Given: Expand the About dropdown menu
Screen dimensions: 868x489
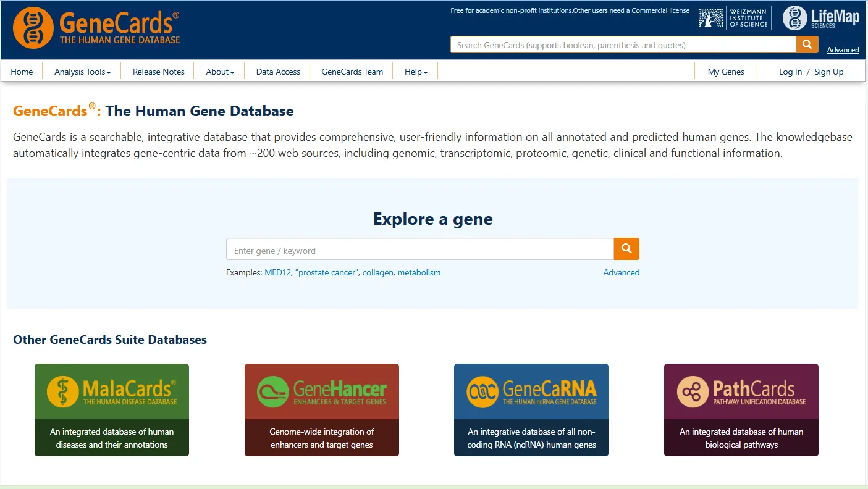Looking at the screenshot, I should coord(220,72).
